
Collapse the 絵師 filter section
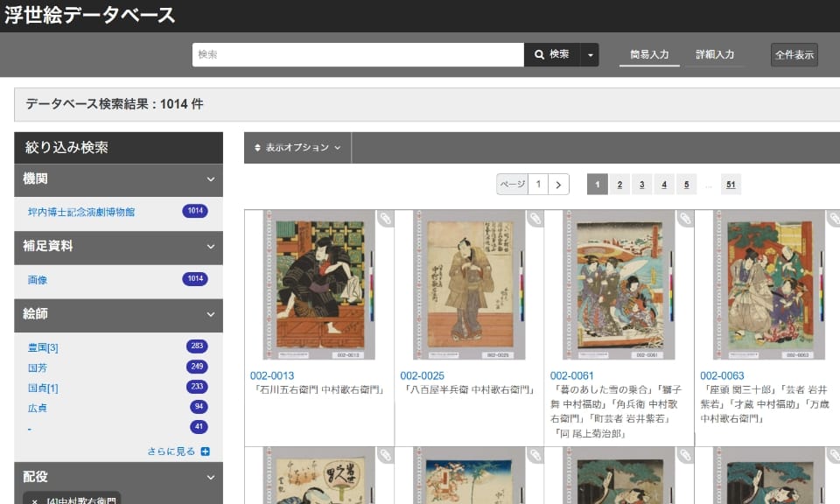(x=118, y=314)
